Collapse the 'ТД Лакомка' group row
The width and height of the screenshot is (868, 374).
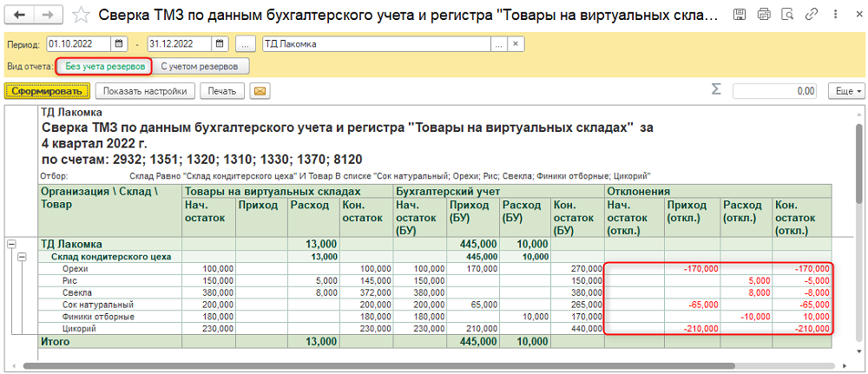10,245
